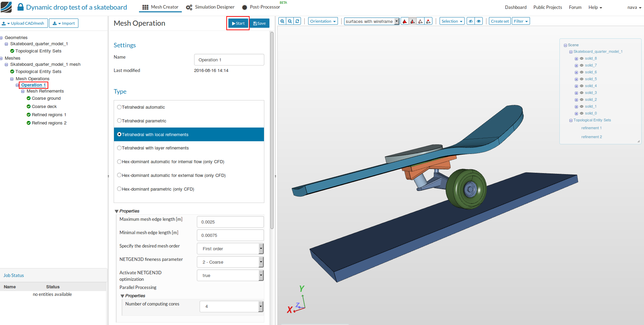Select Tetrahedral parametric mesh type
The image size is (644, 325).
[x=119, y=121]
